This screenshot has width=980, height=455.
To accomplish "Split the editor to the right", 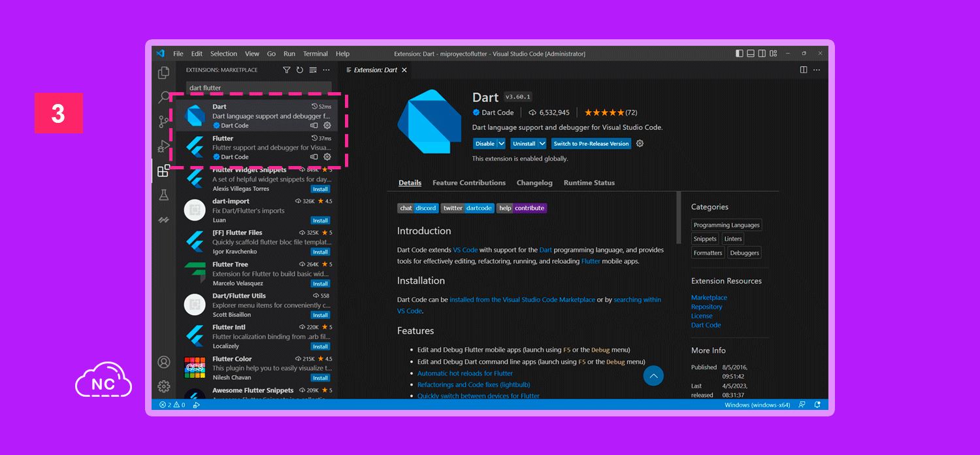I will coord(804,70).
